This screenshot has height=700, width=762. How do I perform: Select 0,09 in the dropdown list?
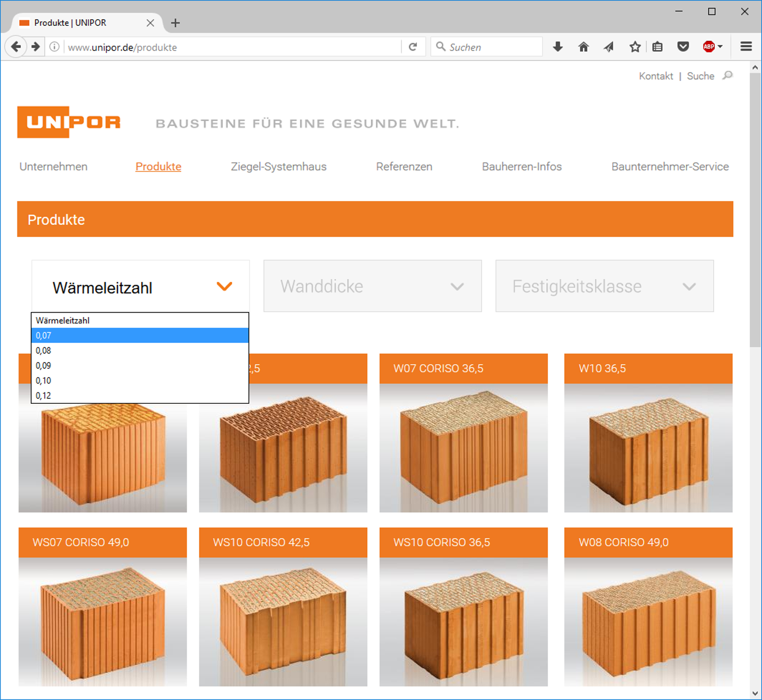140,366
